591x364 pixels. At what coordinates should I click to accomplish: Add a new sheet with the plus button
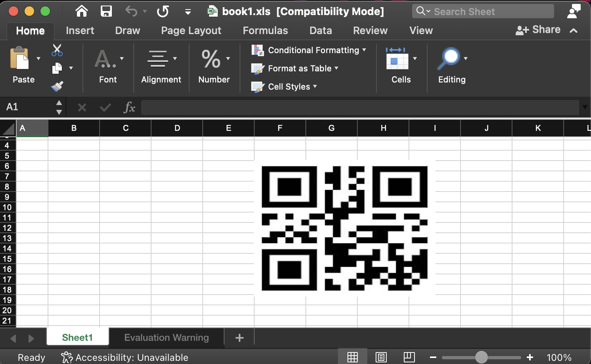pyautogui.click(x=239, y=337)
